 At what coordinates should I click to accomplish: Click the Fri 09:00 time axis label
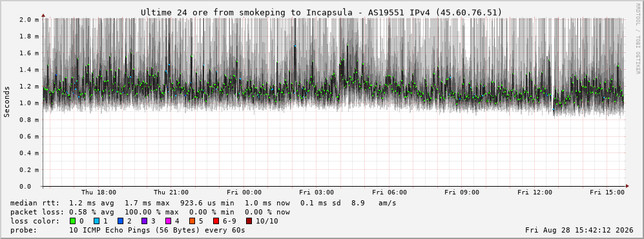click(462, 192)
